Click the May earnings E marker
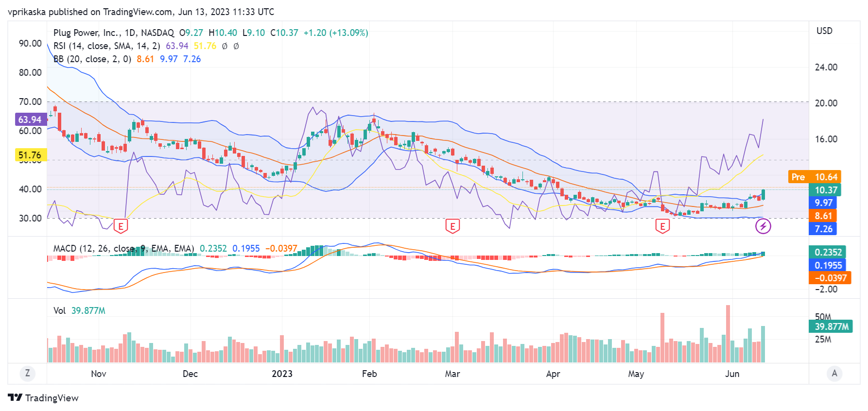868x411 pixels. [x=662, y=226]
